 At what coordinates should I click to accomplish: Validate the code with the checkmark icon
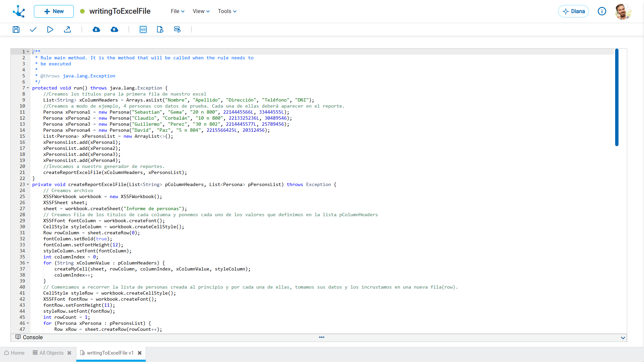click(33, 29)
